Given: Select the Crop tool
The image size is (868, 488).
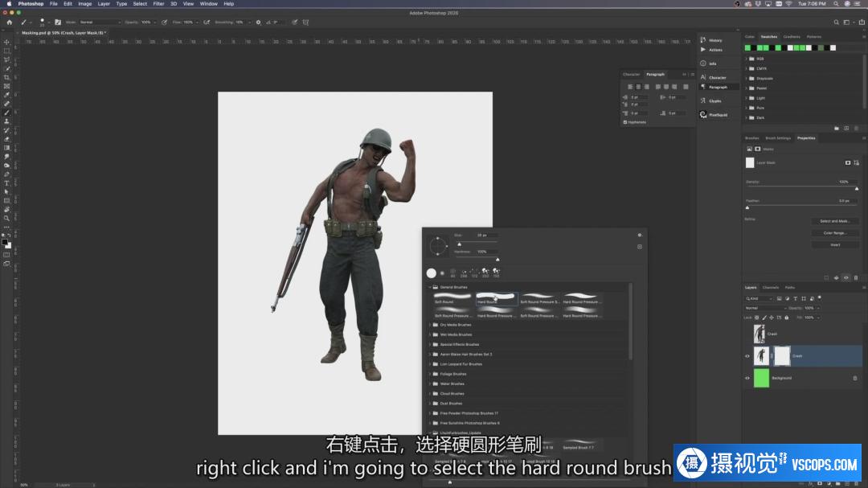Looking at the screenshot, I should [6, 77].
